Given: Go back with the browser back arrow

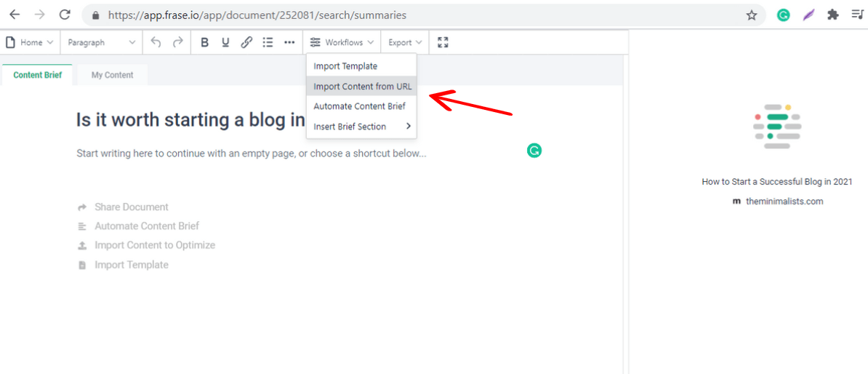Looking at the screenshot, I should (15, 15).
